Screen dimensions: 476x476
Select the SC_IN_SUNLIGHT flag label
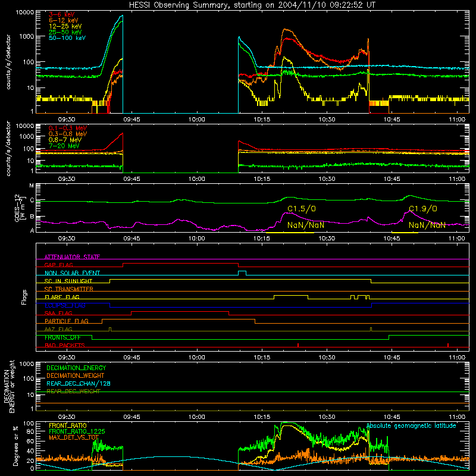[x=68, y=281]
